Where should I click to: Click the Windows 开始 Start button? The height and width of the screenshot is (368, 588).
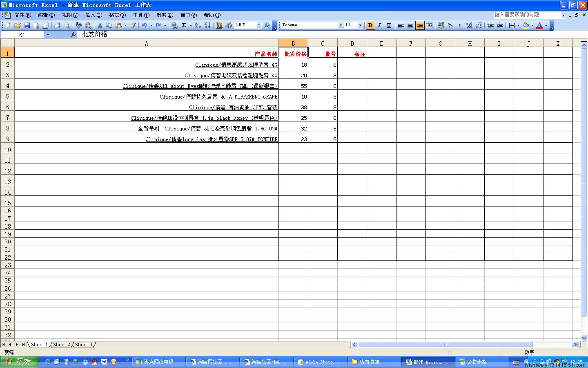(x=19, y=361)
